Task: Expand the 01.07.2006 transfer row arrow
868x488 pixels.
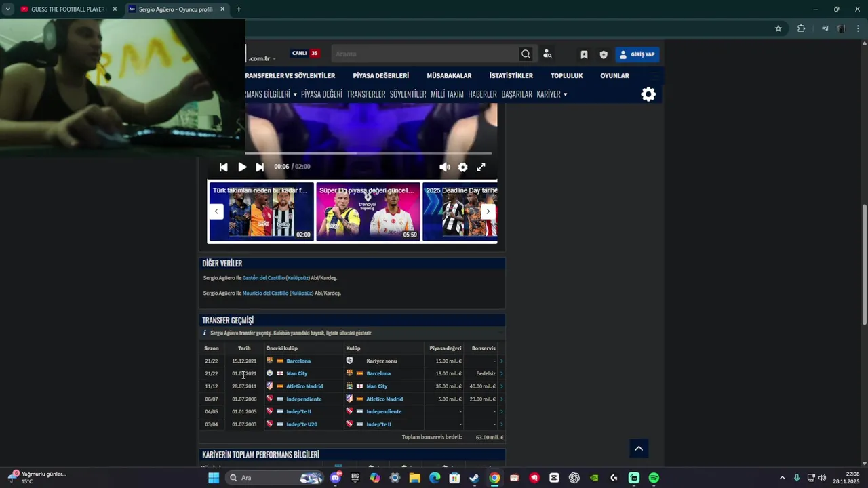Action: tap(501, 399)
